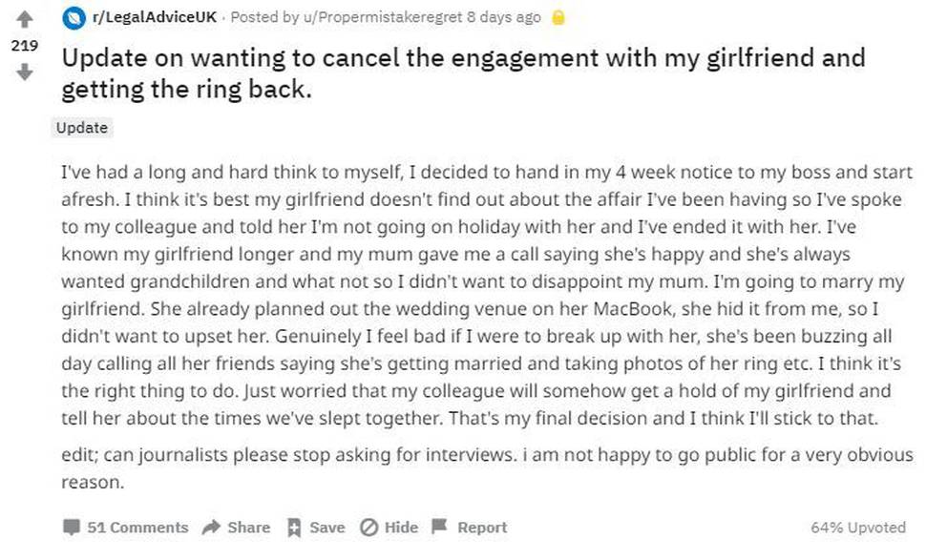Screen dimensions: 926x560
Task: Click the LegalAdviceUK subreddit avatar icon
Action: coord(74,18)
